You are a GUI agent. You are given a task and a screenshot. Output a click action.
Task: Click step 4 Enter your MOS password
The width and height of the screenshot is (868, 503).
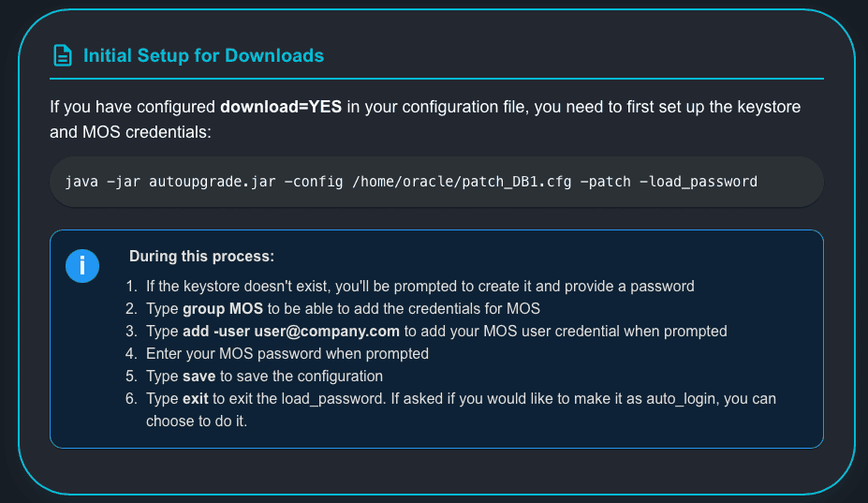[x=287, y=353]
